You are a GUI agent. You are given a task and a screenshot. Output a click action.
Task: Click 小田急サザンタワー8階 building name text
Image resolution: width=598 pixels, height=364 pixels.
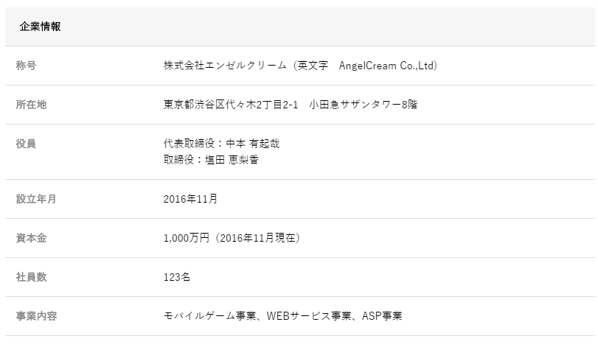[x=364, y=105]
